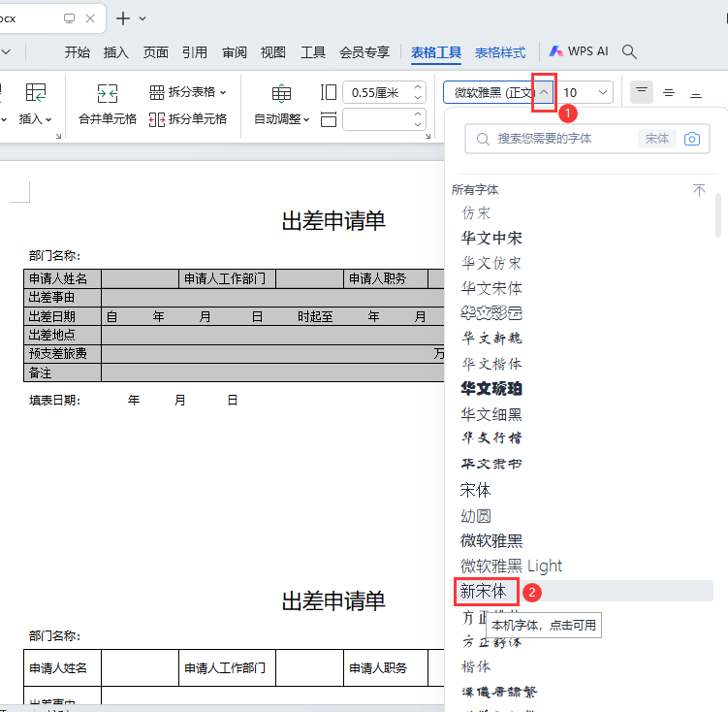This screenshot has height=712, width=728.
Task: Choose the 楷体 font
Action: pos(476,666)
